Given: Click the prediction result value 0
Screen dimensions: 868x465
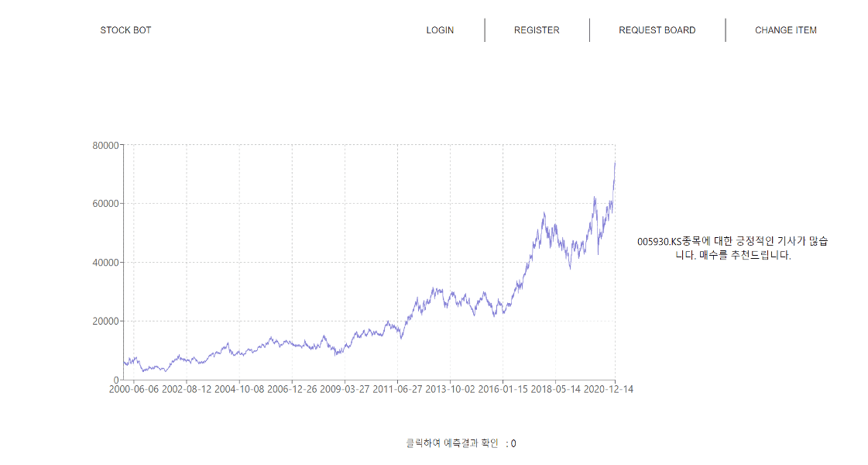Looking at the screenshot, I should click(x=513, y=443).
